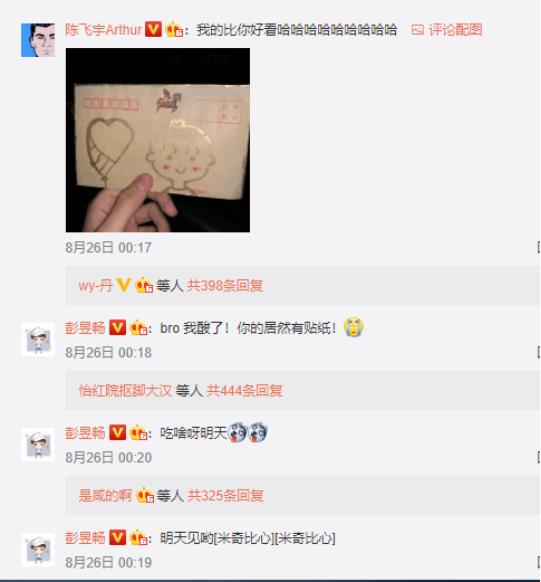This screenshot has height=582, width=541.
Task: Open 彭昱畅's avatar on the 00:19 comment
Action: (x=38, y=549)
